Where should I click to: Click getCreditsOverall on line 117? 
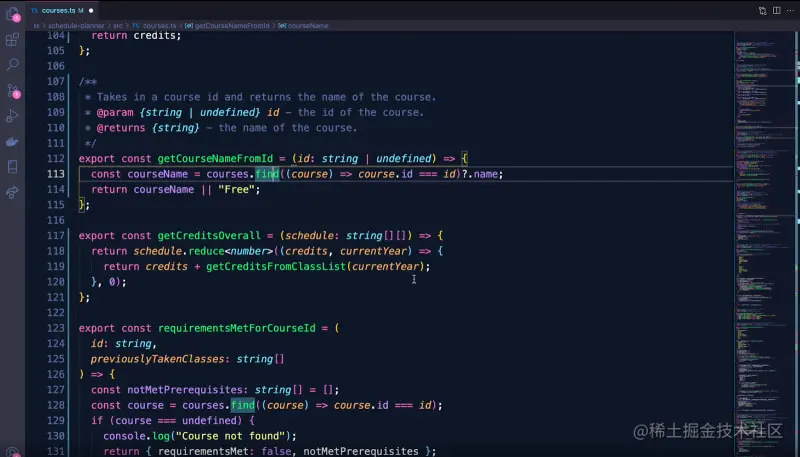point(209,236)
